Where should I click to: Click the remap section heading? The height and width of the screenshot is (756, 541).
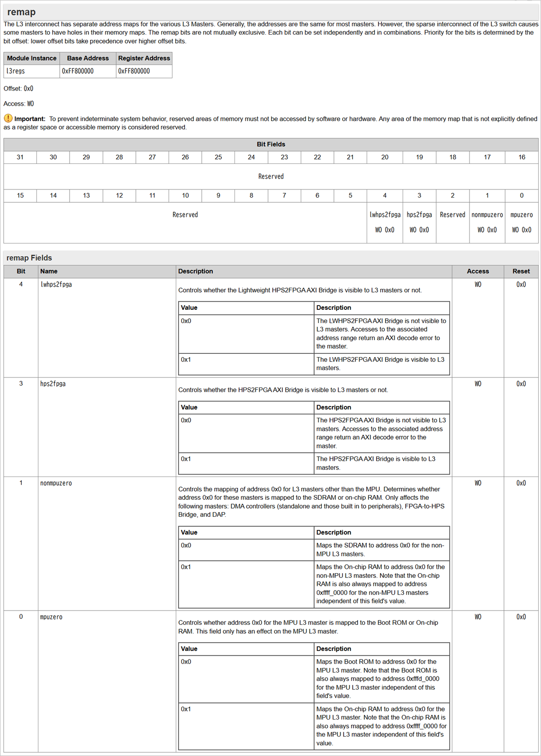[21, 12]
